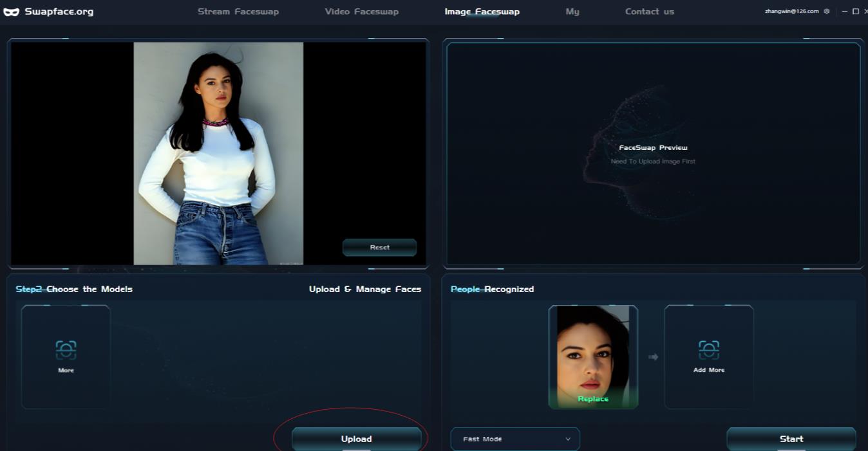This screenshot has height=451, width=868.
Task: Click the arrow between face and Add More
Action: 653,357
